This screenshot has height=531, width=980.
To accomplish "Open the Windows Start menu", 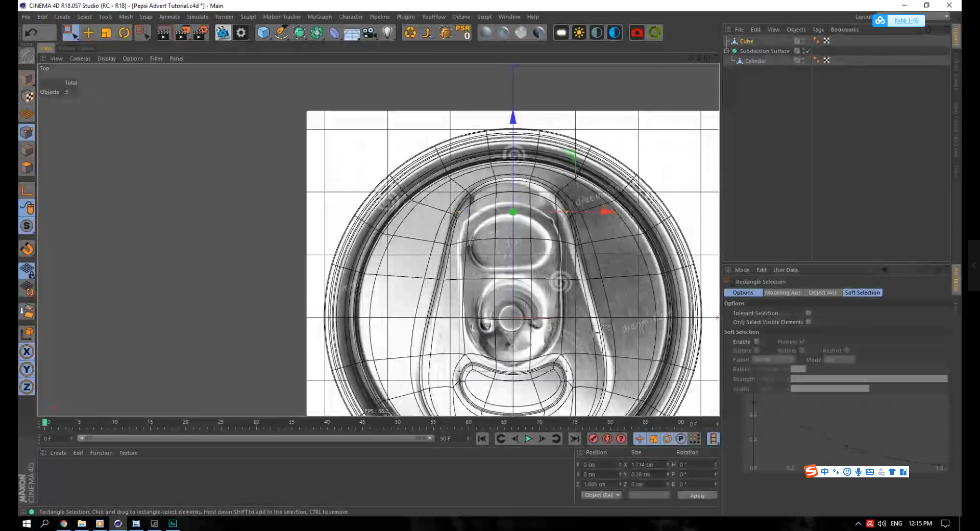I will pyautogui.click(x=27, y=523).
